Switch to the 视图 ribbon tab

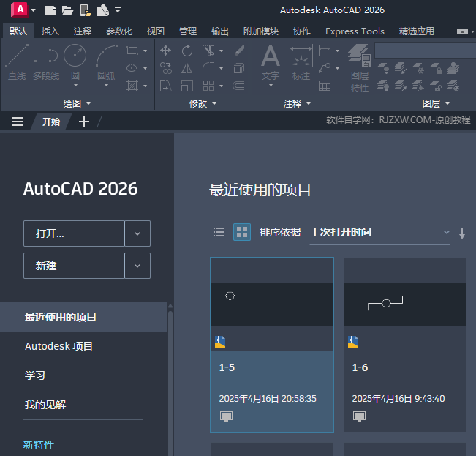click(156, 31)
